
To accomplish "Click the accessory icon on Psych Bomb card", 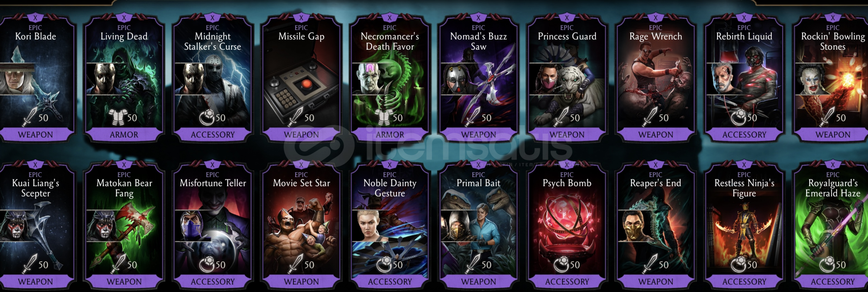I will pos(561,264).
